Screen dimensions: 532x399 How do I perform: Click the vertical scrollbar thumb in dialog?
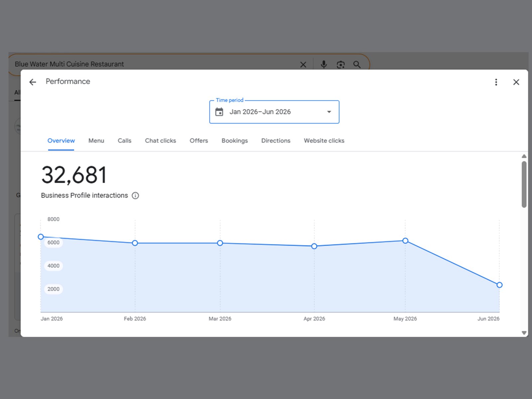click(x=524, y=185)
